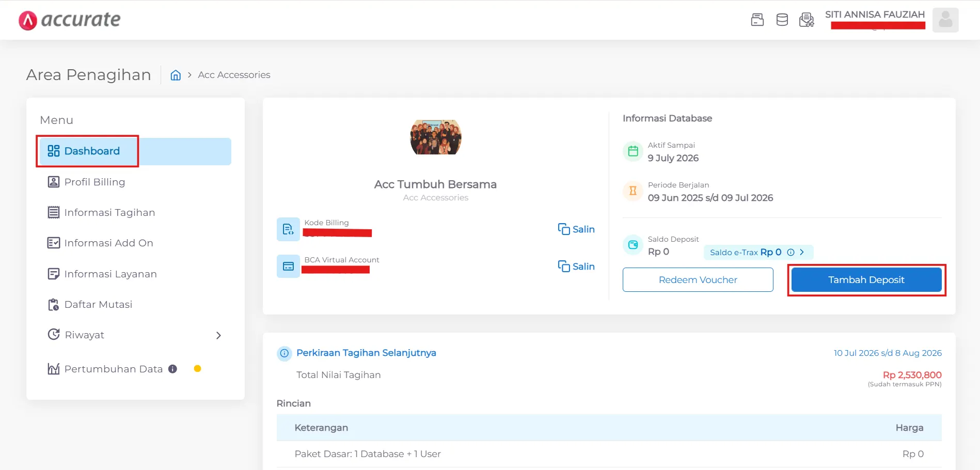The image size is (980, 470).
Task: Copy the Kode Billing with Salin
Action: coord(576,229)
